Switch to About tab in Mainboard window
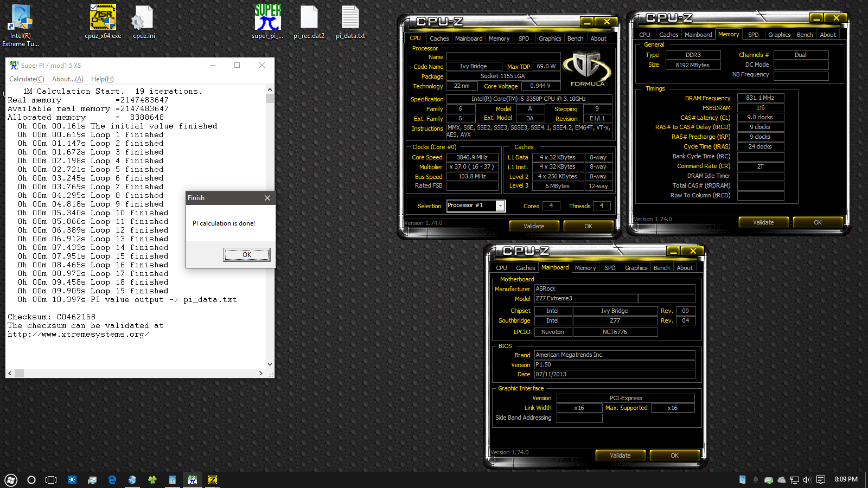The height and width of the screenshot is (488, 868). (x=685, y=268)
